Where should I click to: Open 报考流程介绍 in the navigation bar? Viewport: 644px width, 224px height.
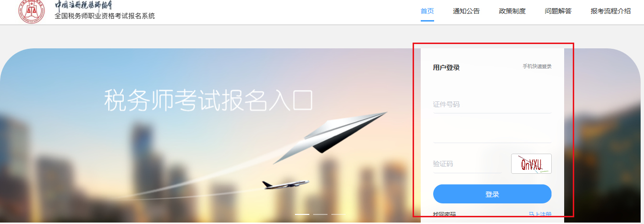point(611,11)
